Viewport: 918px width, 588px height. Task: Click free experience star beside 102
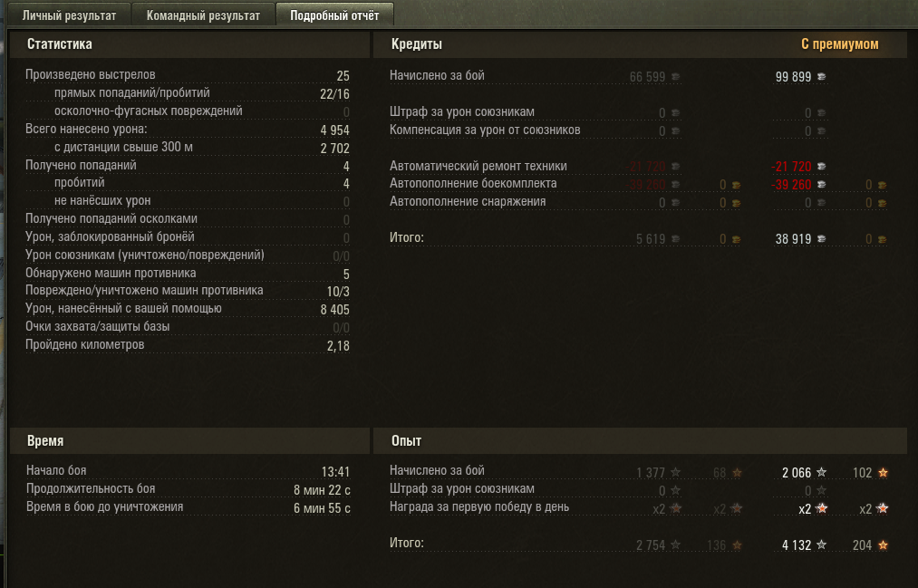[883, 472]
